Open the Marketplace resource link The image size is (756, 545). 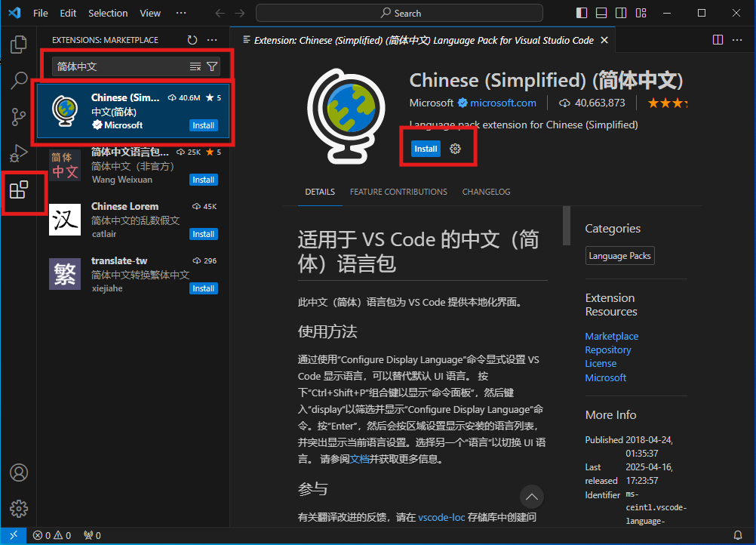coord(611,336)
